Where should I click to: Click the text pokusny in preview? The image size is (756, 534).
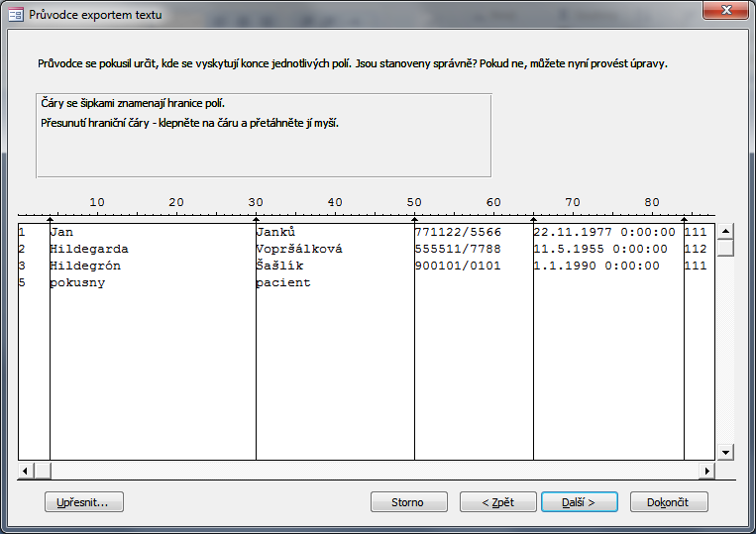(x=77, y=283)
